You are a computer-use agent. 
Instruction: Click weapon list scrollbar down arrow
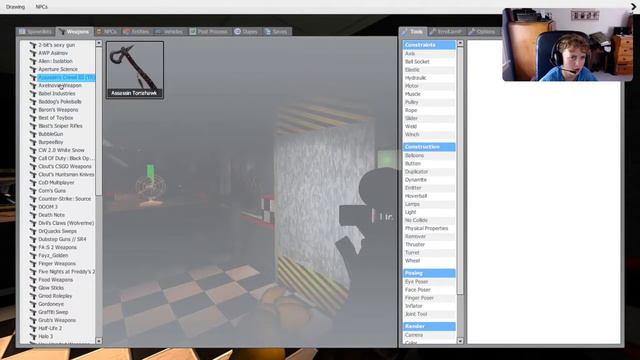(99, 341)
